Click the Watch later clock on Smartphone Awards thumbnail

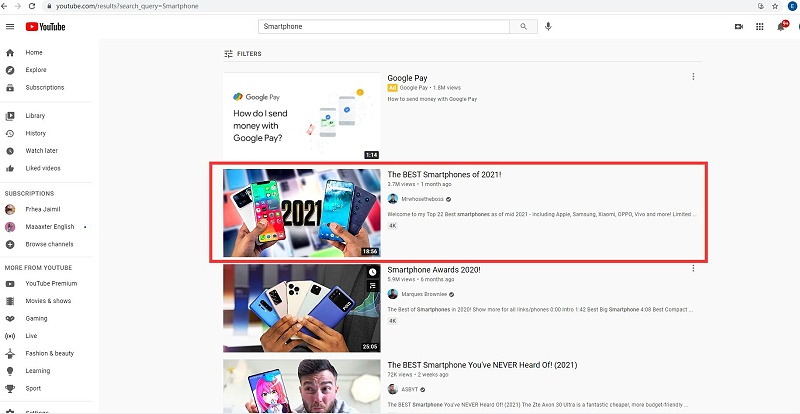372,271
